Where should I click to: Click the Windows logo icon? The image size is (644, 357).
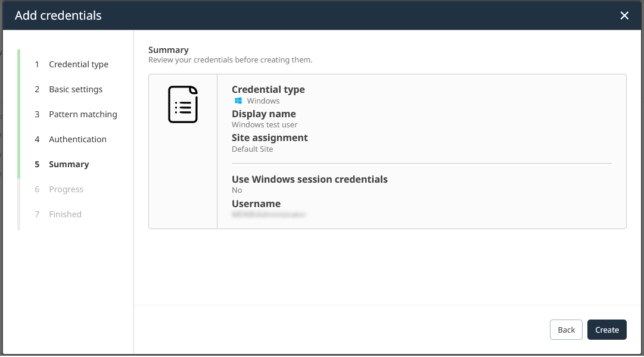tap(238, 101)
